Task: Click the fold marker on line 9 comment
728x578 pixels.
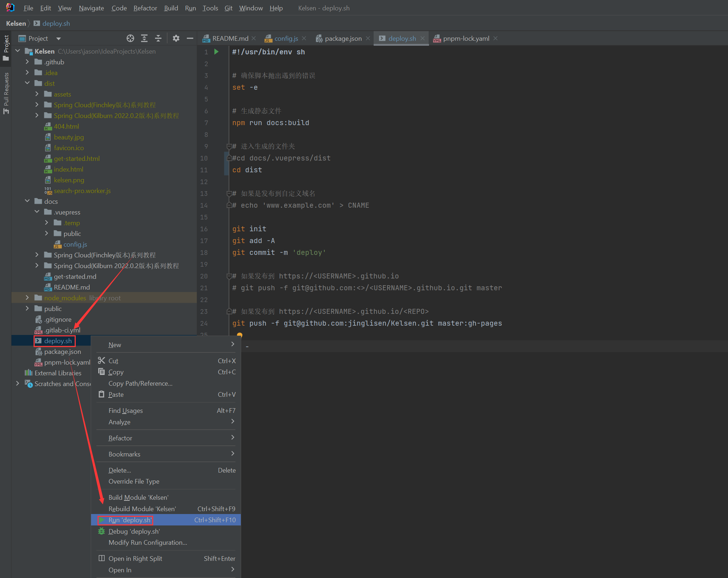Action: click(229, 146)
